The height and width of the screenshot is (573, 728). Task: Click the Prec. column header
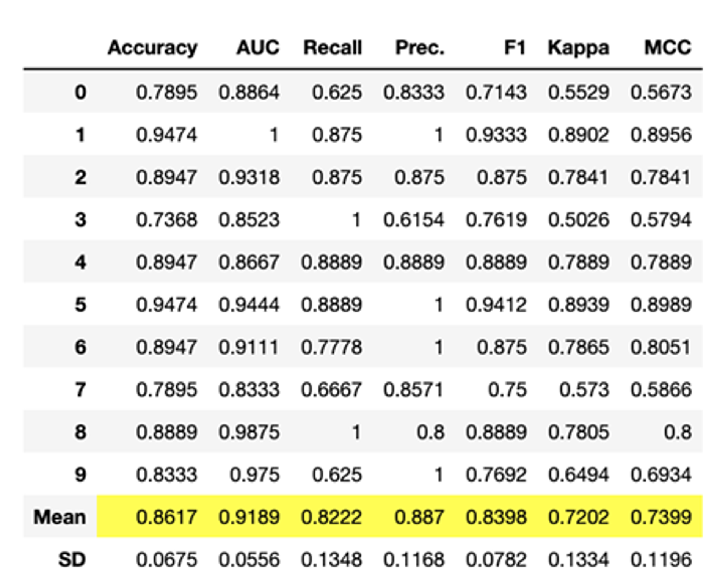coord(419,48)
